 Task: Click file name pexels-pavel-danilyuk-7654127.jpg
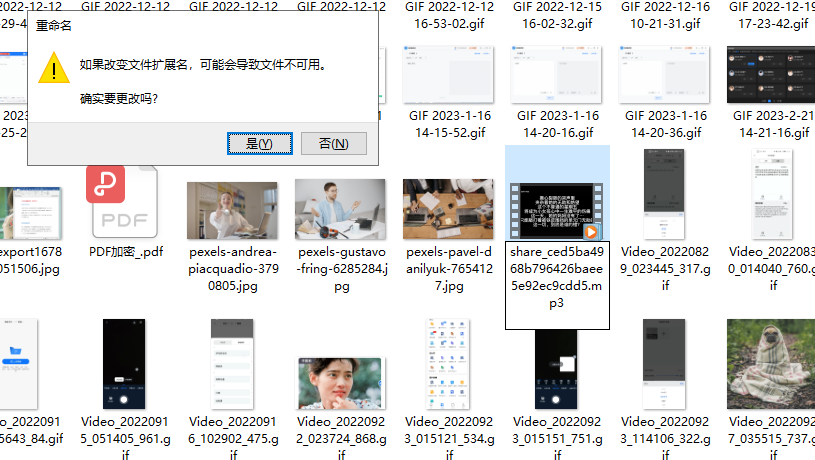pyautogui.click(x=450, y=269)
